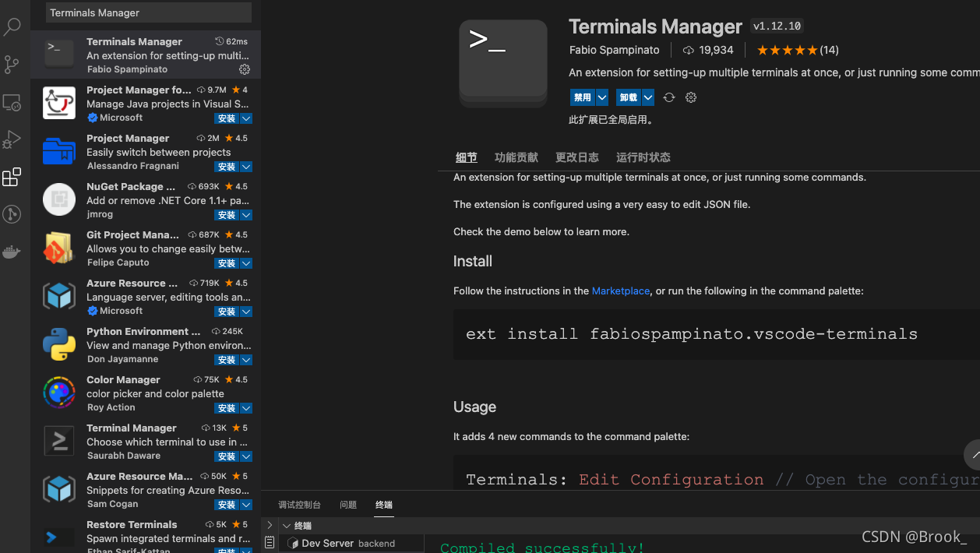The width and height of the screenshot is (980, 553).
Task: Click the Azure Resource Manager Snippets icon
Action: 59,489
